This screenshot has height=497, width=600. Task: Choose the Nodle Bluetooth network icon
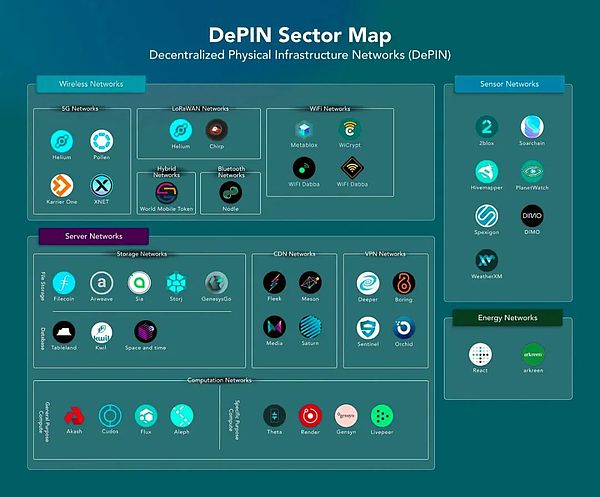[x=230, y=192]
